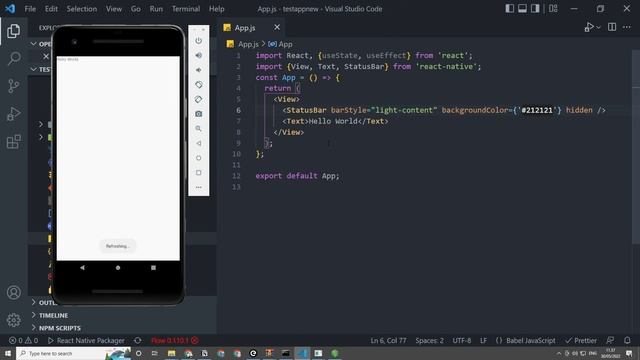Tap the Android back button on phone screen
The width and height of the screenshot is (640, 360).
[82, 268]
